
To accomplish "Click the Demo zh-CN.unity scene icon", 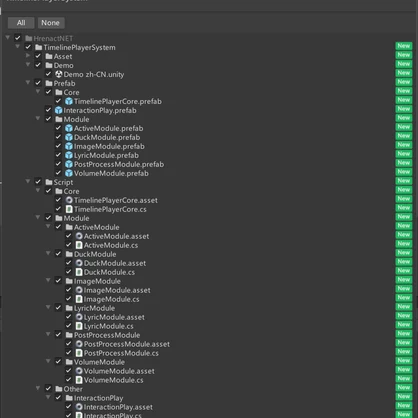I will [x=59, y=74].
